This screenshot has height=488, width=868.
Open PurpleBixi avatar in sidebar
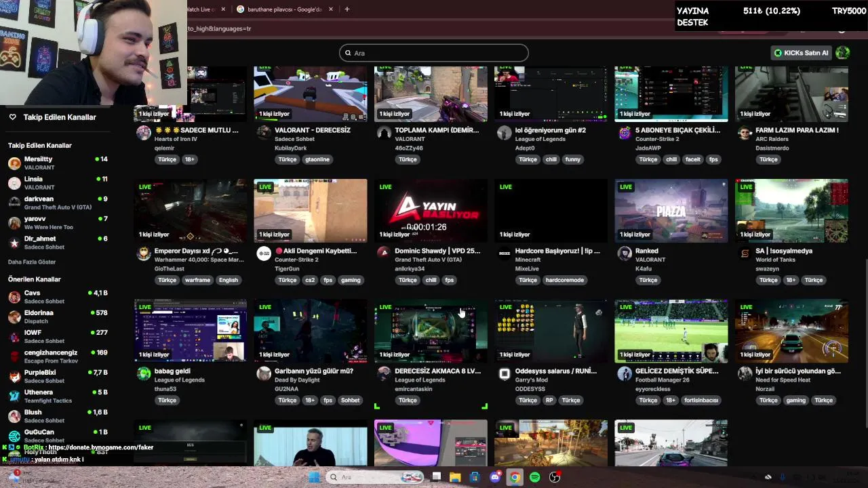(14, 376)
